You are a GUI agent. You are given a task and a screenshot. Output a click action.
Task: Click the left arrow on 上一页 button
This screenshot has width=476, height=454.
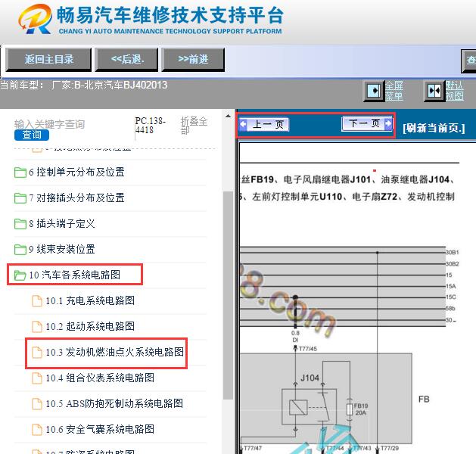click(x=244, y=124)
